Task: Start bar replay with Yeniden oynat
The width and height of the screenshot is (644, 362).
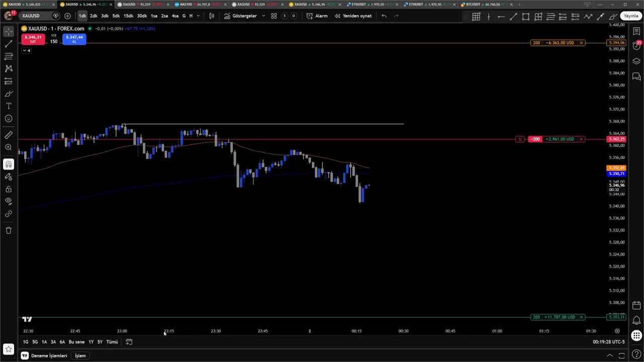Action: pos(353,16)
